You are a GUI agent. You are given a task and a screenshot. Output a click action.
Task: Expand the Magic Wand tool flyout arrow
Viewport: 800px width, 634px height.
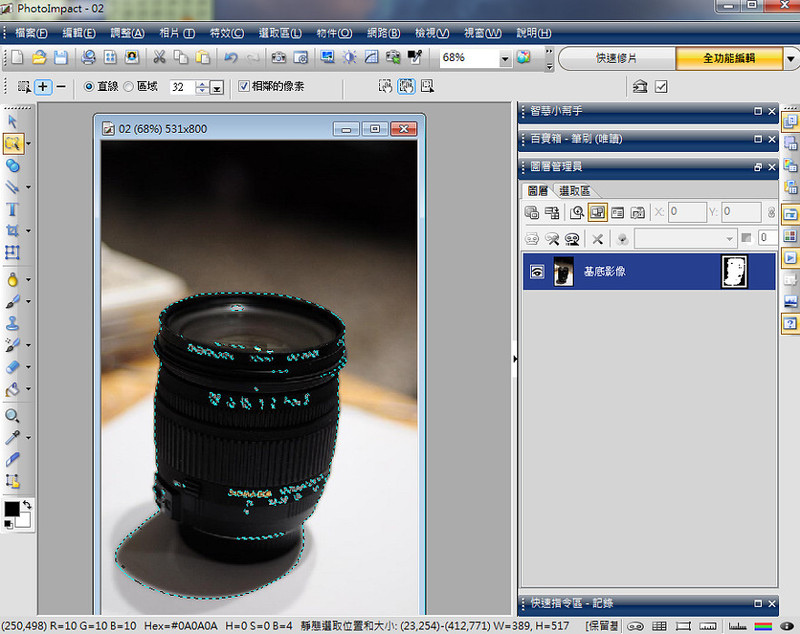tap(29, 144)
